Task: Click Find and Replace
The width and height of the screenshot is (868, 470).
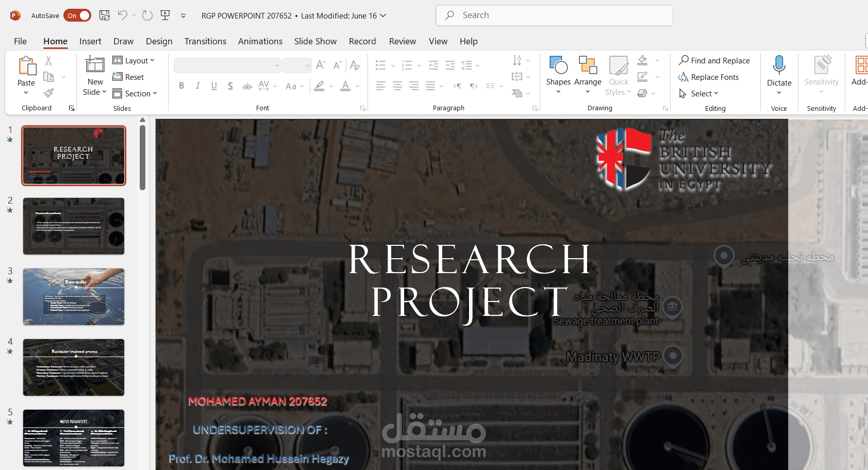Action: tap(714, 60)
